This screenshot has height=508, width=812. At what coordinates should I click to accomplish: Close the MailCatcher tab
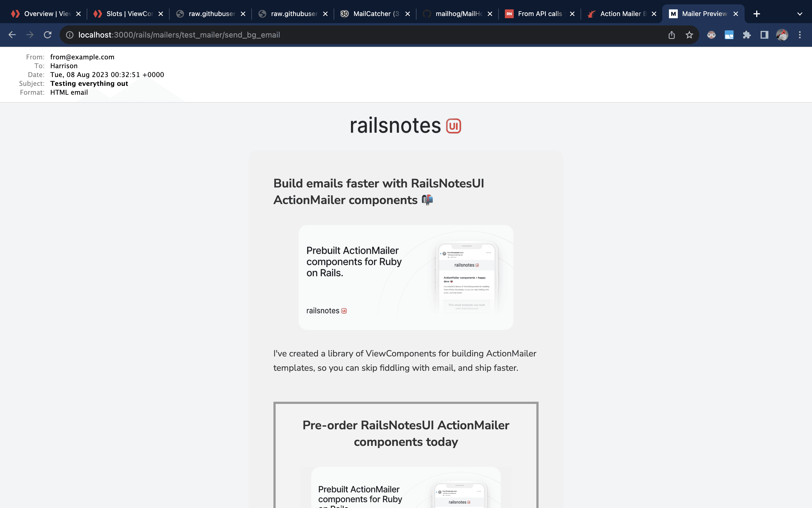408,14
